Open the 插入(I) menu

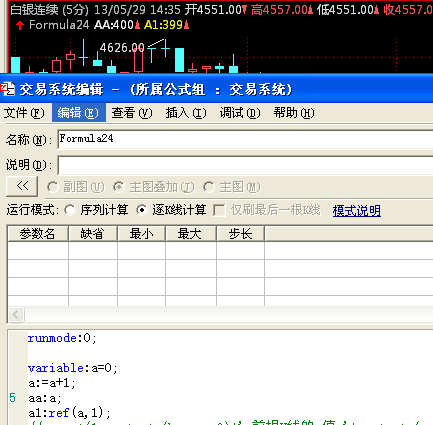point(186,113)
